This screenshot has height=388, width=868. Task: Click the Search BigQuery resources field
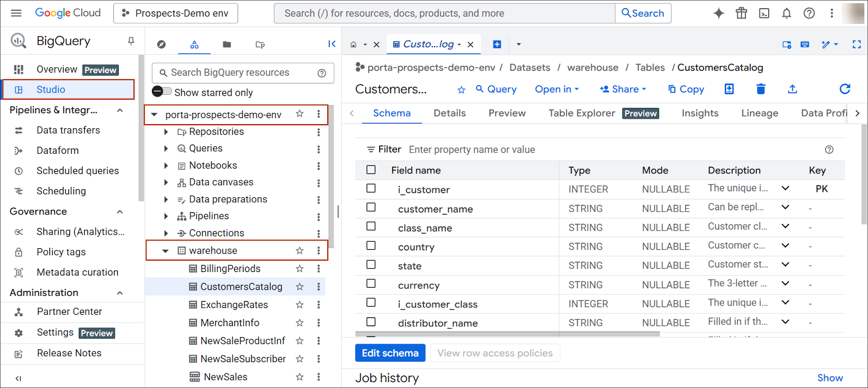click(x=243, y=73)
